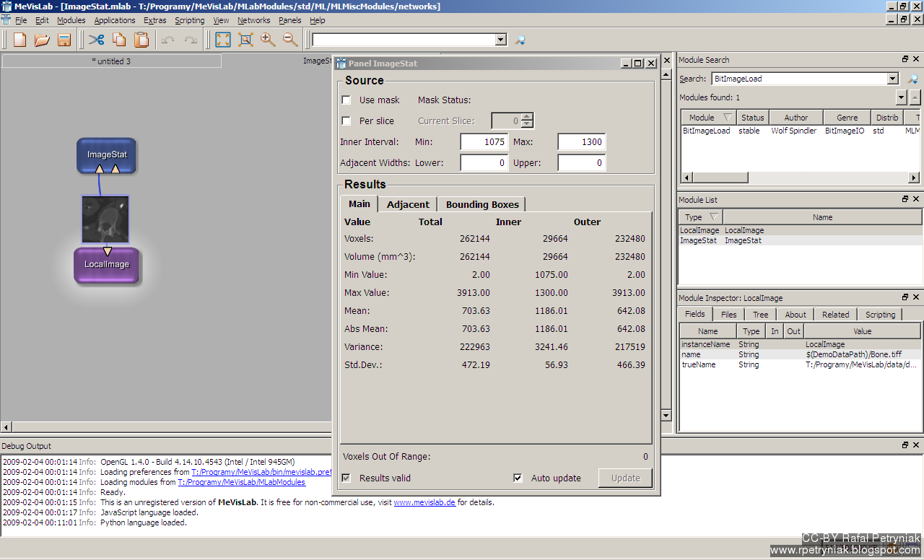This screenshot has width=924, height=560.
Task: Select the LocalImage module node
Action: click(107, 265)
